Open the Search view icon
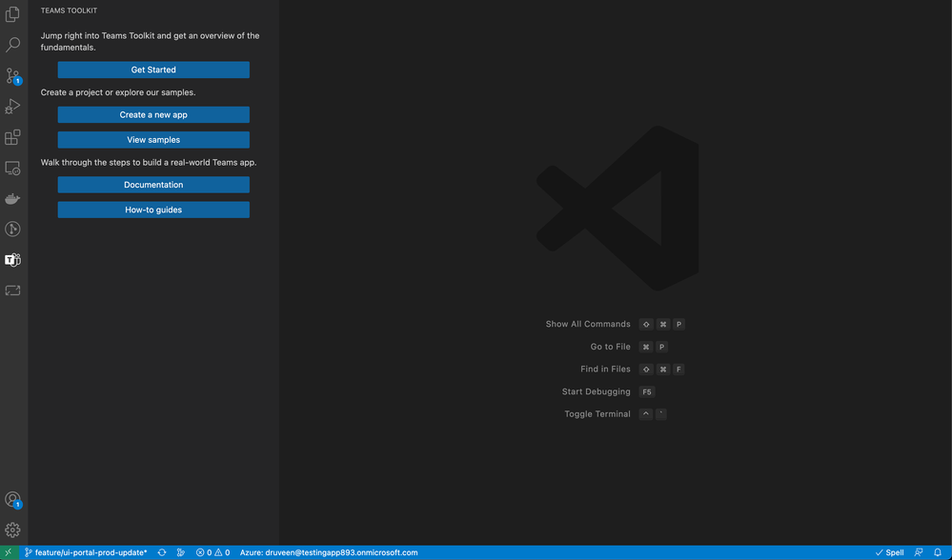Image resolution: width=952 pixels, height=560 pixels. 12,45
